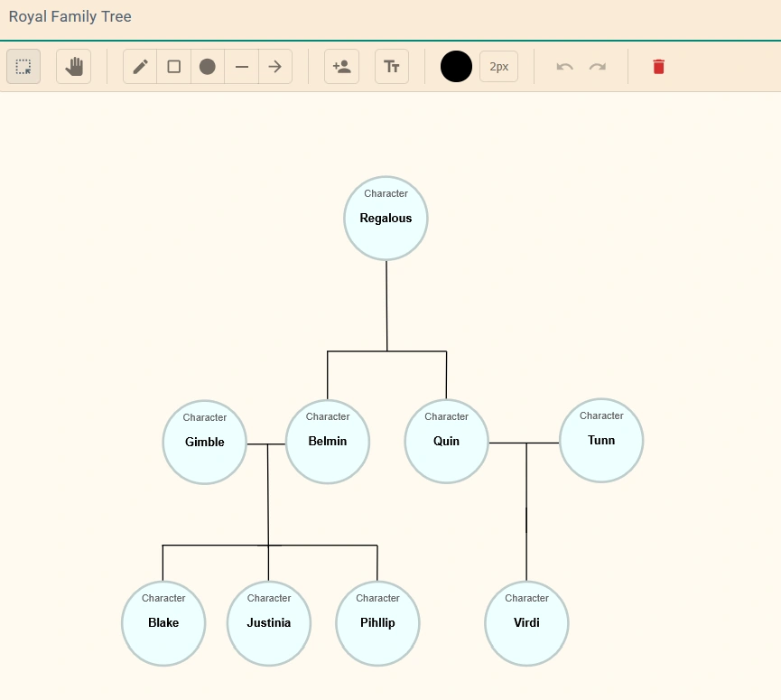Choose the rectangle shape tool

(x=174, y=67)
